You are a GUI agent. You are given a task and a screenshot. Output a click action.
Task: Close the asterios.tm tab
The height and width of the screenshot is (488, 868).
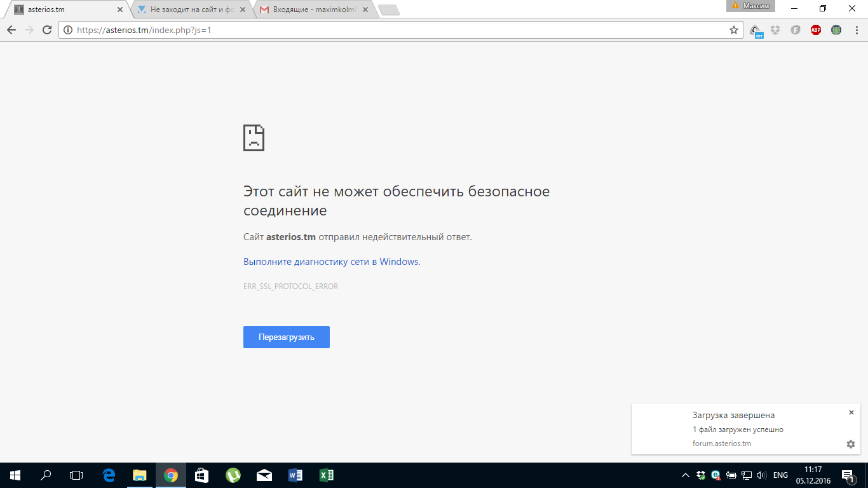coord(120,10)
